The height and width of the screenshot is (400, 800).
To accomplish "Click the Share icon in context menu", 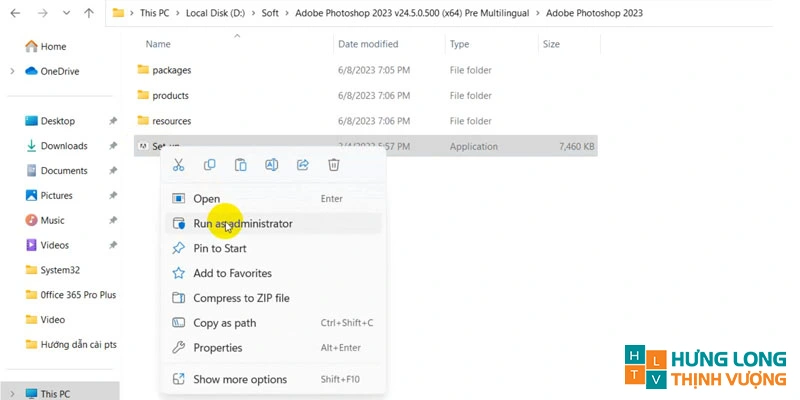I will click(x=303, y=165).
